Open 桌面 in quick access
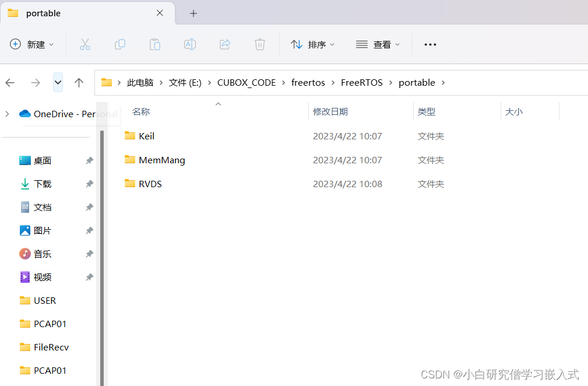 42,160
